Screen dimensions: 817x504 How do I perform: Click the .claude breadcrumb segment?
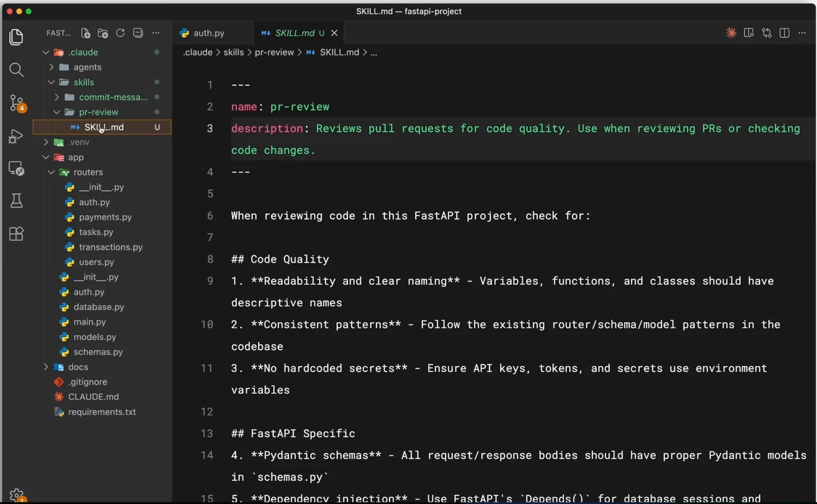click(x=198, y=53)
